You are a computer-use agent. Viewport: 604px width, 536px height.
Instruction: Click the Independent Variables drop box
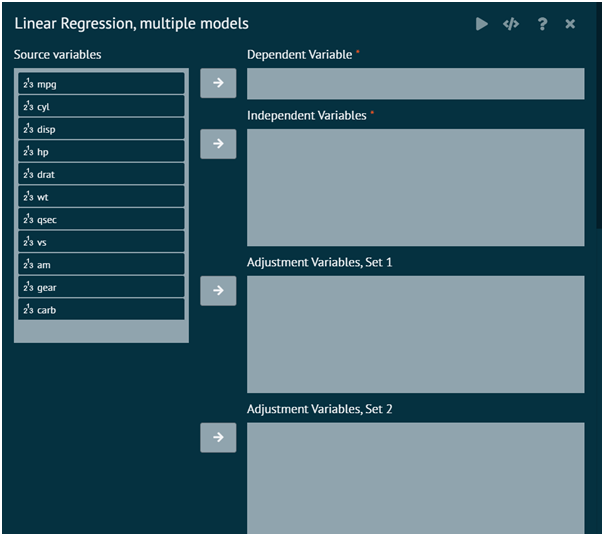pos(416,188)
